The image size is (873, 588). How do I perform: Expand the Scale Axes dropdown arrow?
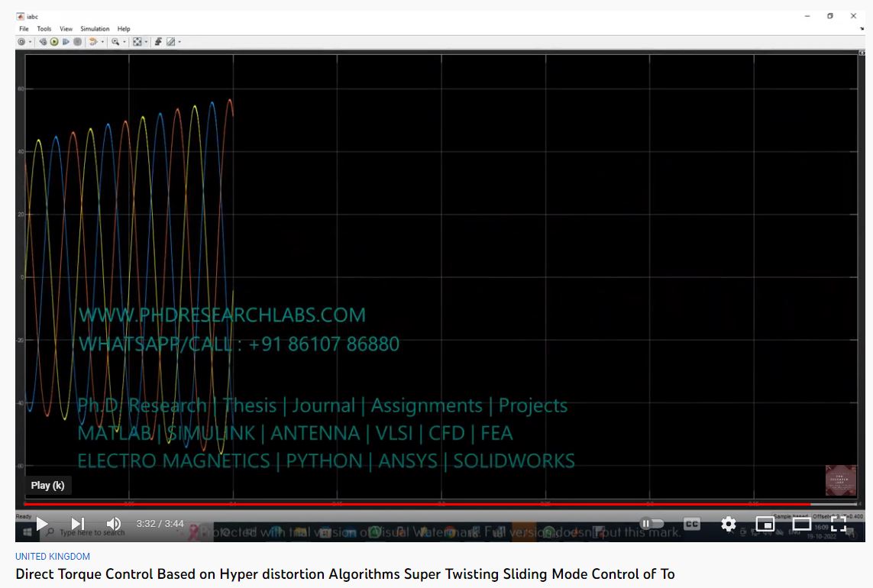(147, 42)
